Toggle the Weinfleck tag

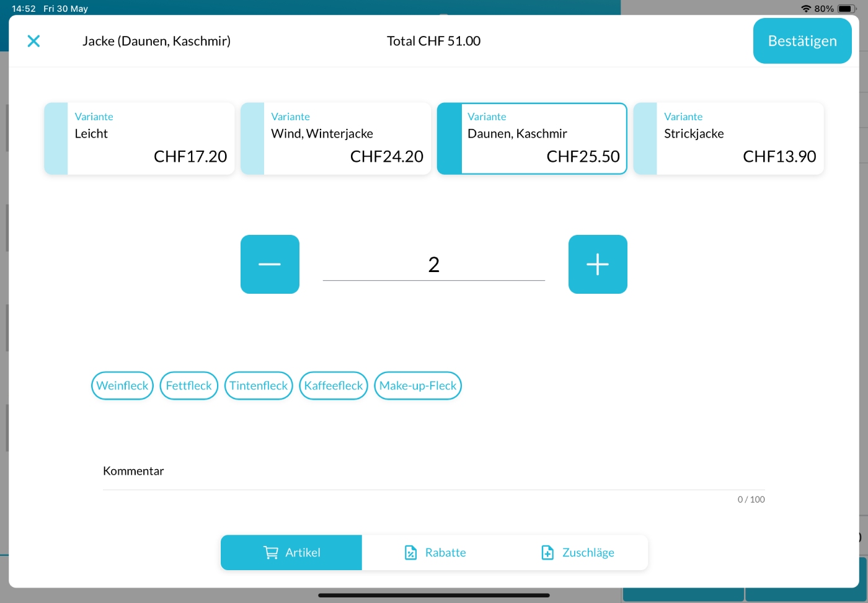[122, 385]
